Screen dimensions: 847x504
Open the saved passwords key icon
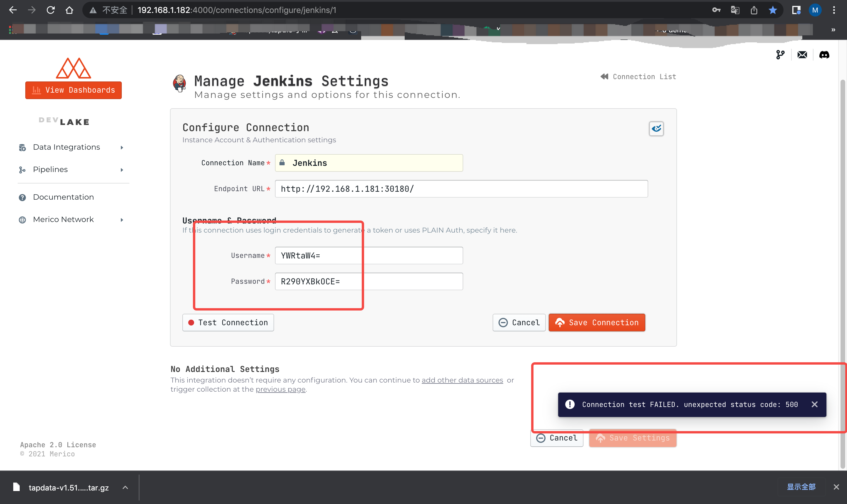click(716, 10)
